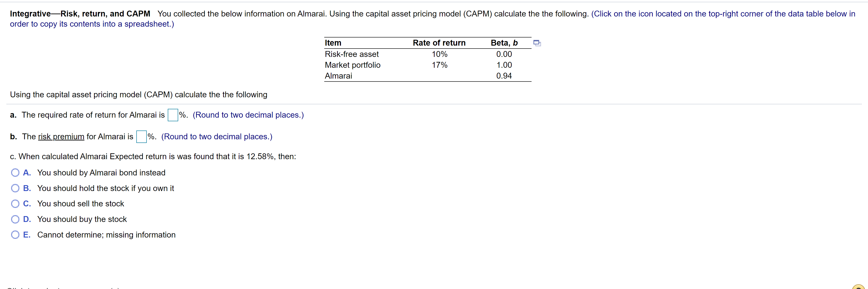The width and height of the screenshot is (868, 289).
Task: Click label 'You should buy the stock'
Action: tap(82, 219)
